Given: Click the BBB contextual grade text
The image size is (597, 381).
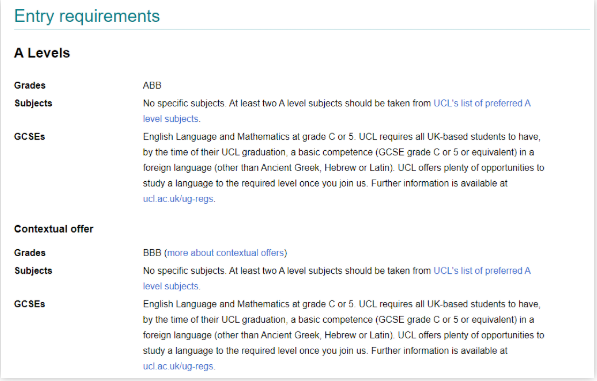Looking at the screenshot, I should point(152,253).
